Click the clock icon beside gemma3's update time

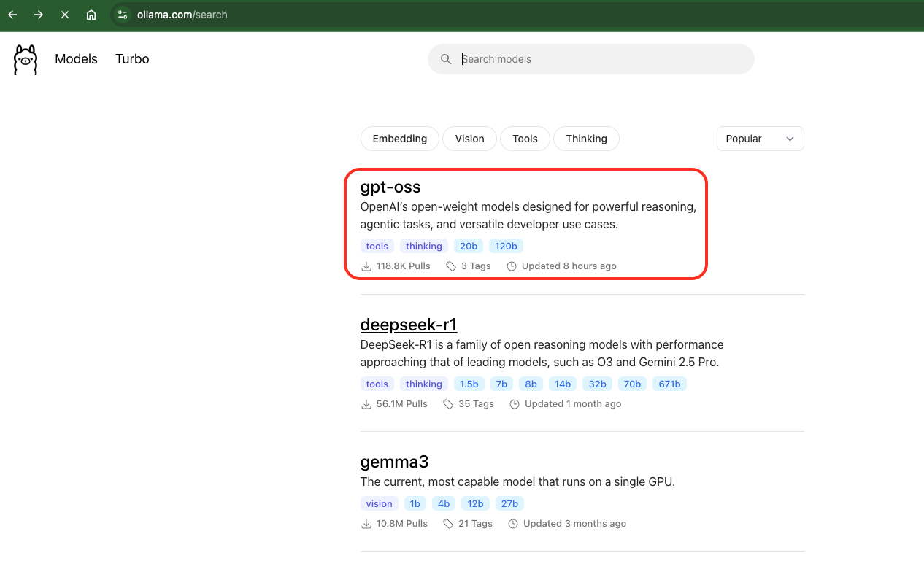pos(514,523)
